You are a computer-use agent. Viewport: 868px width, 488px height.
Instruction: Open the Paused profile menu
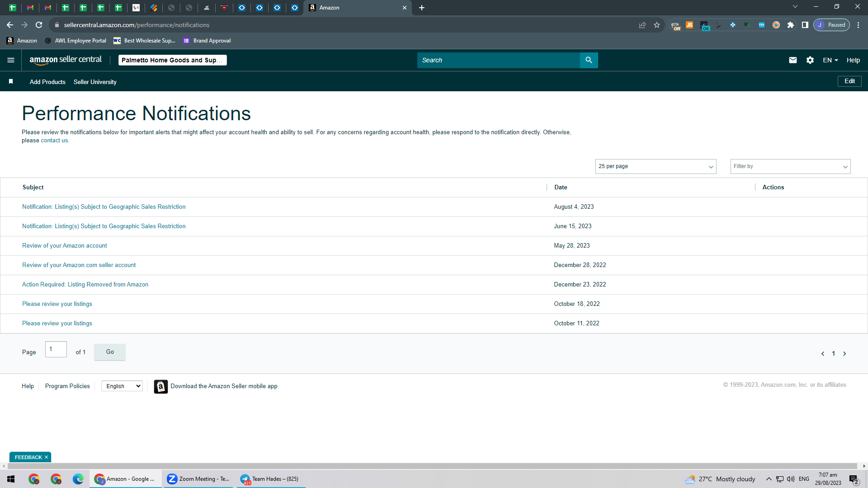[832, 25]
